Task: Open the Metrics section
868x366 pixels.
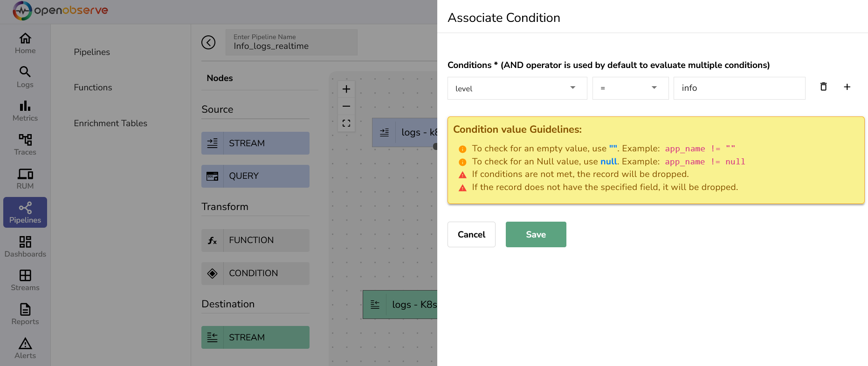Action: click(x=25, y=110)
